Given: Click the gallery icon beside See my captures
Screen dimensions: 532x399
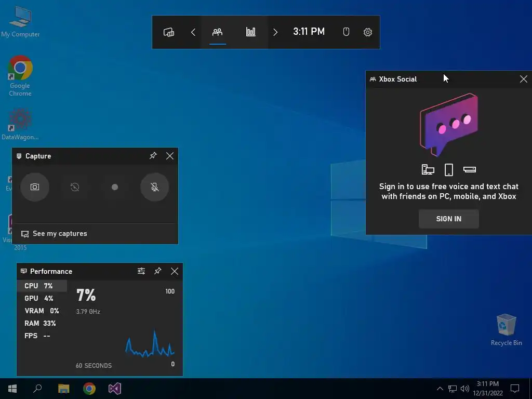Looking at the screenshot, I should 25,234.
